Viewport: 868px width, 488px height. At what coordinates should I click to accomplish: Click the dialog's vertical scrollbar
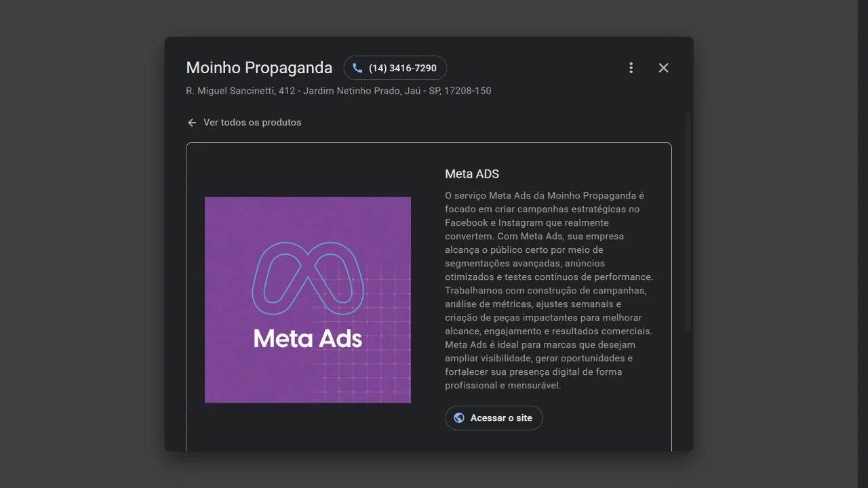pyautogui.click(x=688, y=222)
